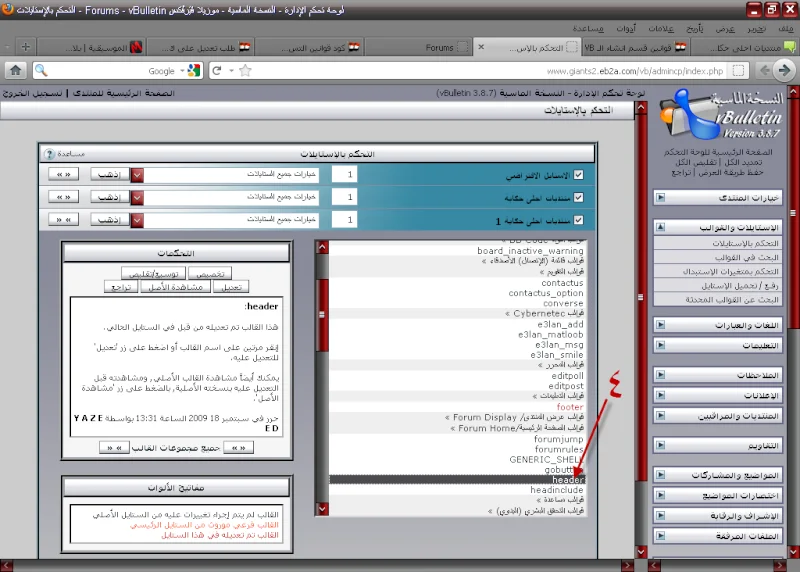
Task: Open a new browser tab
Action: click(26, 47)
